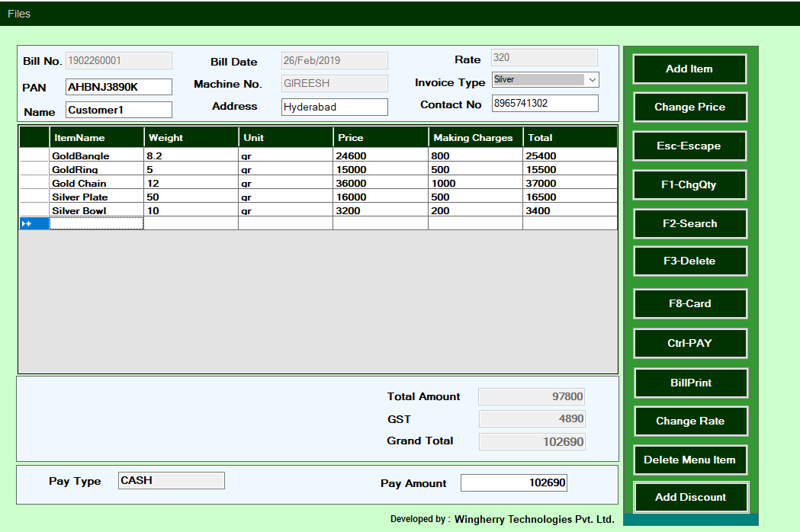The height and width of the screenshot is (532, 800).
Task: Click the weight cell 50
Action: 191,197
